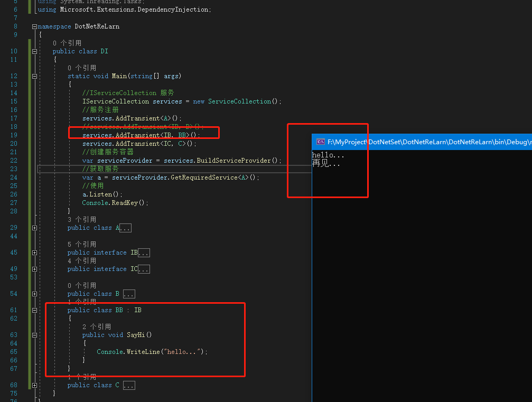
Task: Open the 2 个引用 link above SayHi
Action: [97, 326]
